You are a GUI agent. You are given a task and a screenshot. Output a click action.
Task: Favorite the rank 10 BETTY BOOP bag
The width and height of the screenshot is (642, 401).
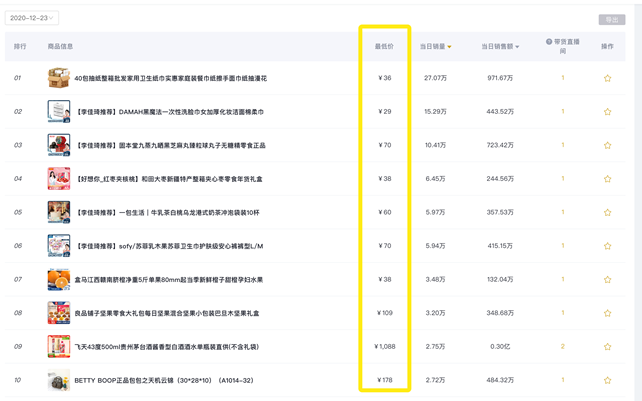(x=607, y=380)
